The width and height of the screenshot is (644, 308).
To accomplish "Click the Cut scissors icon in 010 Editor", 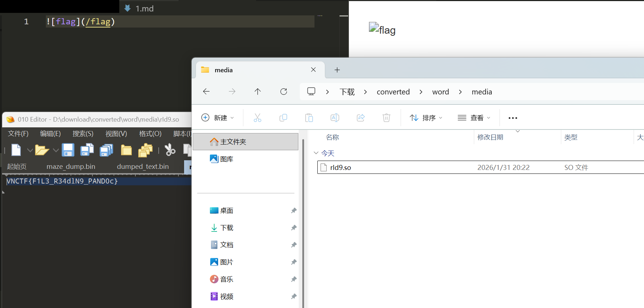I will coord(170,150).
